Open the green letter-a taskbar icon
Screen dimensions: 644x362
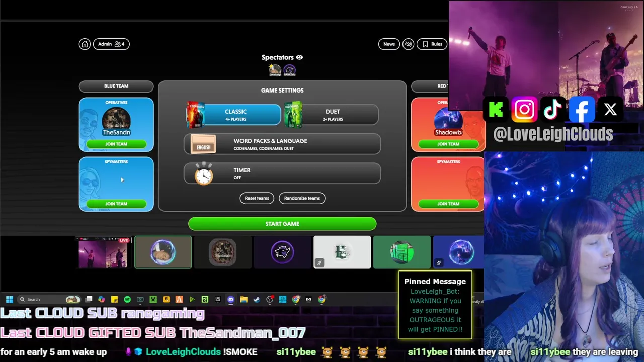pyautogui.click(x=205, y=299)
